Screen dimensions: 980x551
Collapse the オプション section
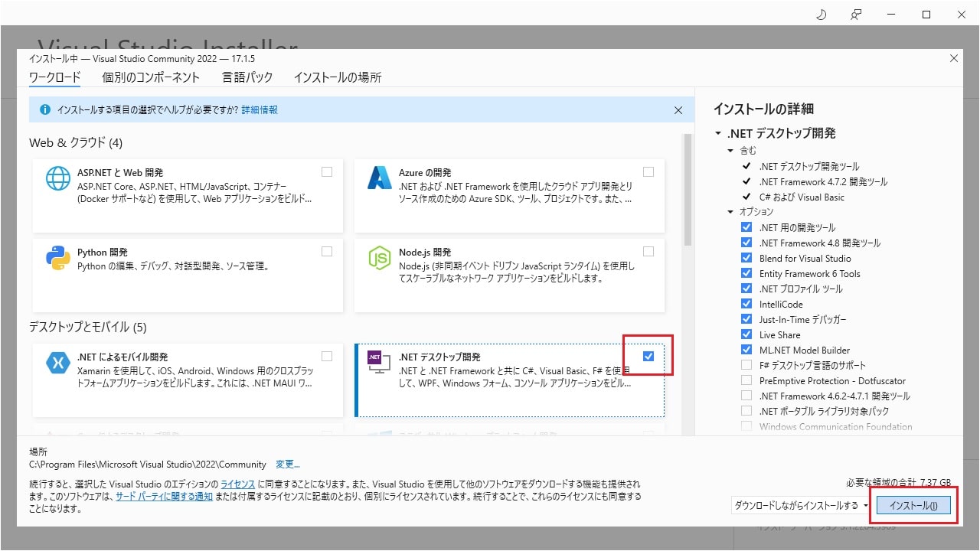click(x=731, y=212)
